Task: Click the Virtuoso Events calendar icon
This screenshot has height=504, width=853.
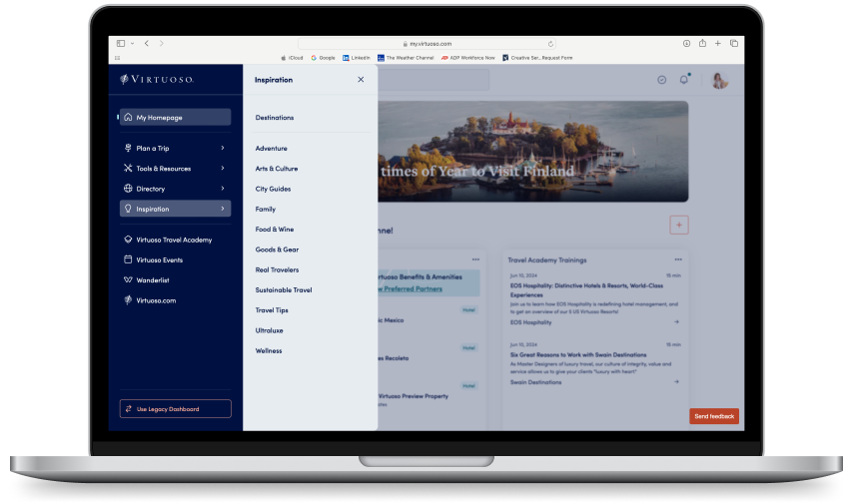Action: coord(128,259)
